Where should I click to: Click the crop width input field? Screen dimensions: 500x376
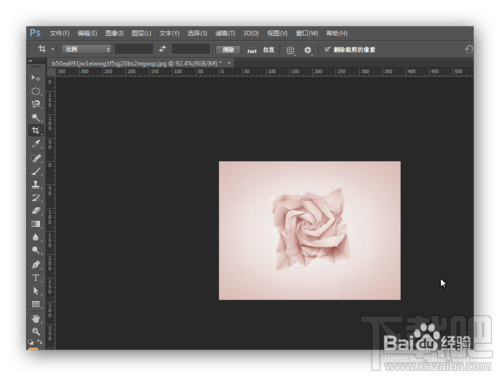pyautogui.click(x=134, y=49)
